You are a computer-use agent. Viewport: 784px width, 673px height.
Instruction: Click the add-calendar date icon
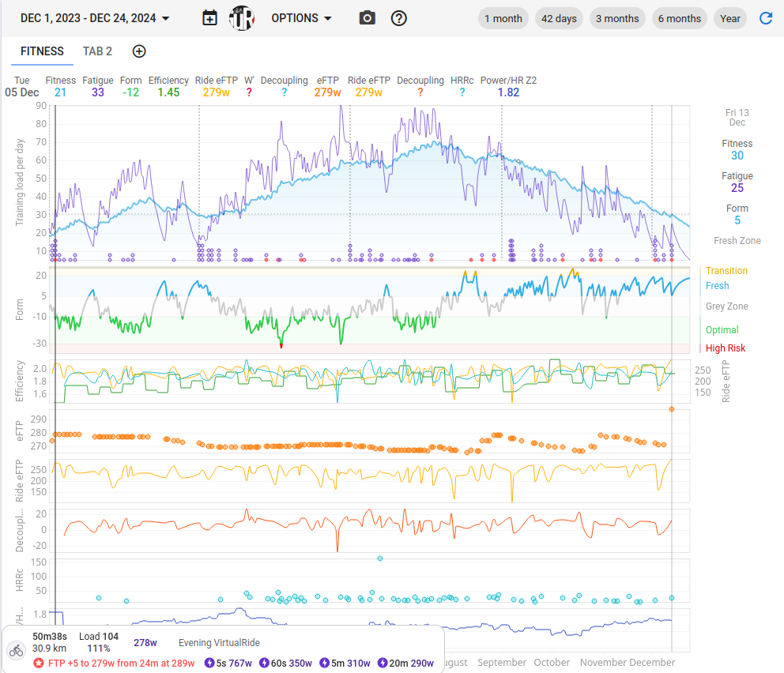pyautogui.click(x=209, y=18)
